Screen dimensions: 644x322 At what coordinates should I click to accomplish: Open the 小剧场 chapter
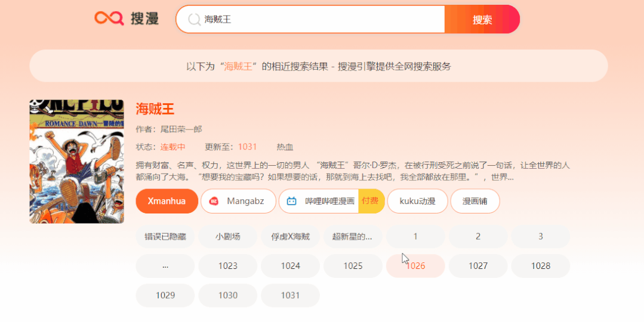click(x=227, y=237)
